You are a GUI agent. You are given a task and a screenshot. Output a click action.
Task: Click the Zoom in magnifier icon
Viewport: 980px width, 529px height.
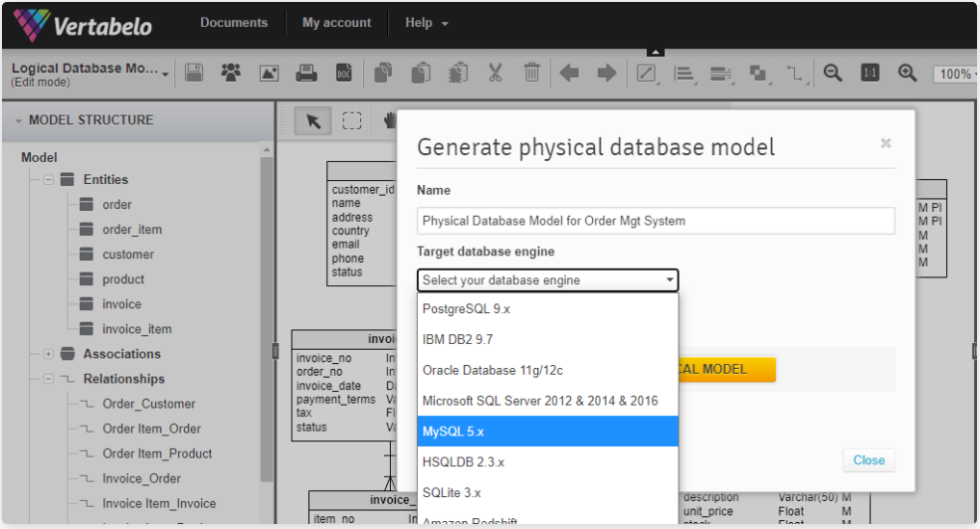tap(907, 73)
